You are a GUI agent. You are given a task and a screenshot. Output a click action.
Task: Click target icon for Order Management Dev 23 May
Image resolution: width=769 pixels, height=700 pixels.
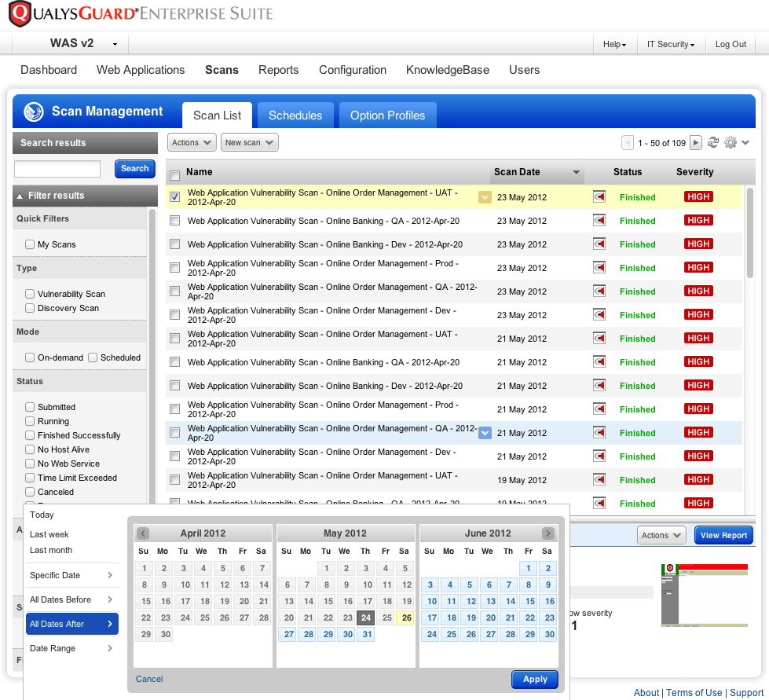tap(599, 314)
